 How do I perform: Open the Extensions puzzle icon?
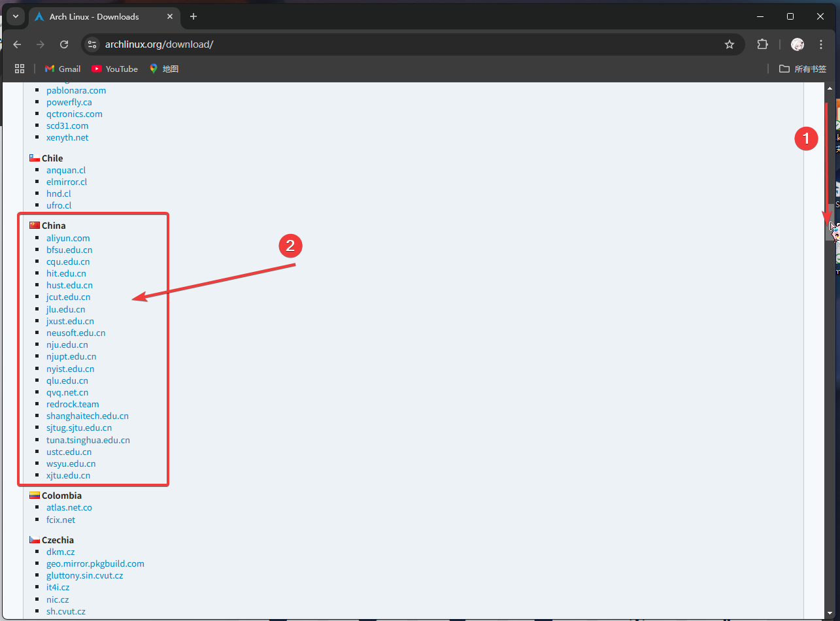(762, 44)
